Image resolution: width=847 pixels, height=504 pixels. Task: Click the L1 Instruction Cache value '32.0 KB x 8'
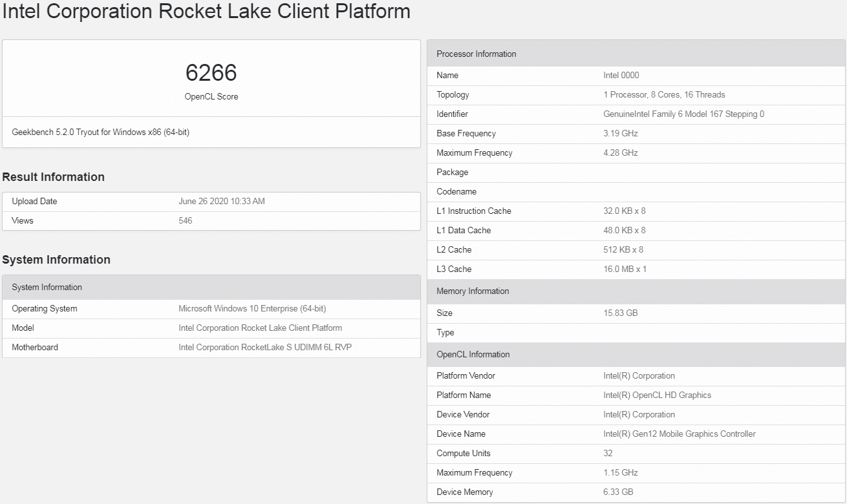pos(625,211)
